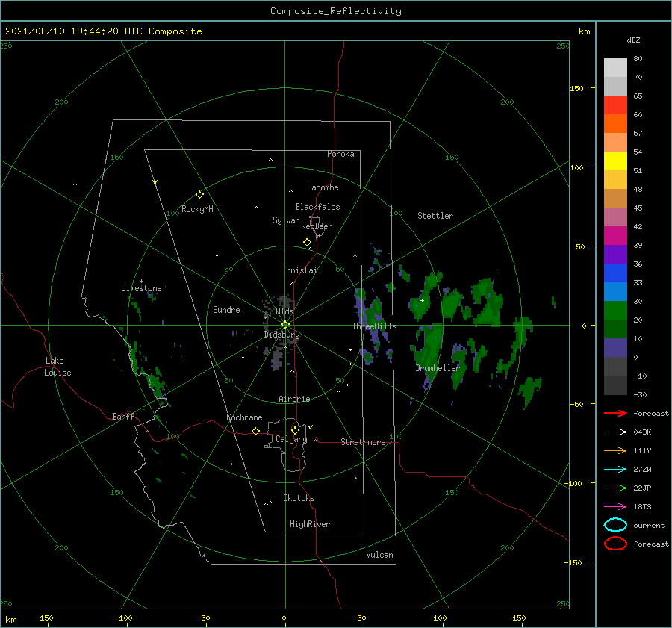Click the yellow diamond marker near RockyMH
The image size is (672, 628).
click(199, 195)
